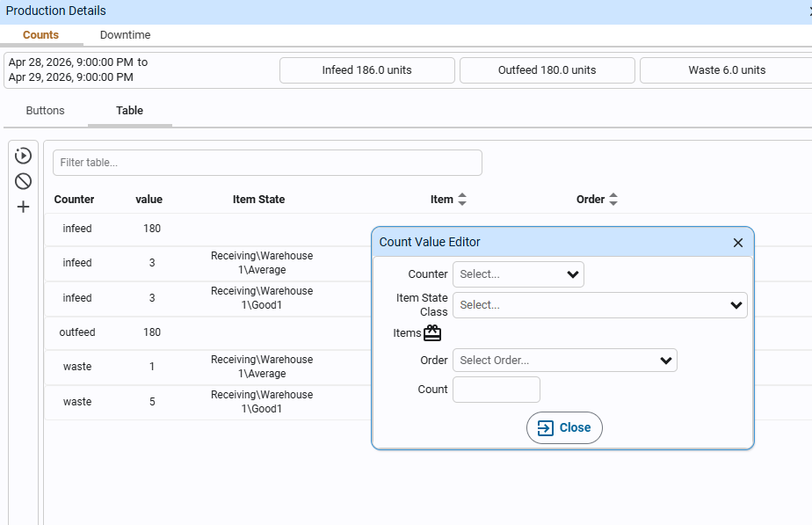
Task: Select the Counts tab
Action: [x=41, y=34]
